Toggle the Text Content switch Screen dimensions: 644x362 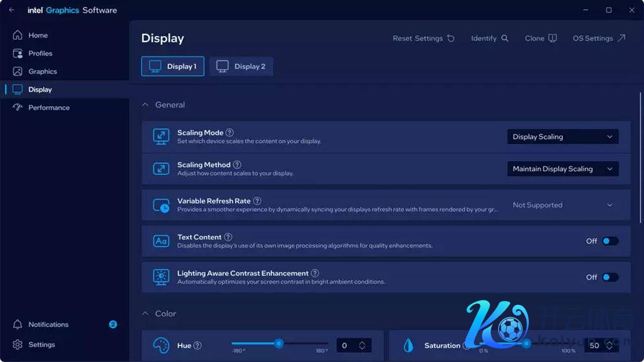tap(609, 241)
